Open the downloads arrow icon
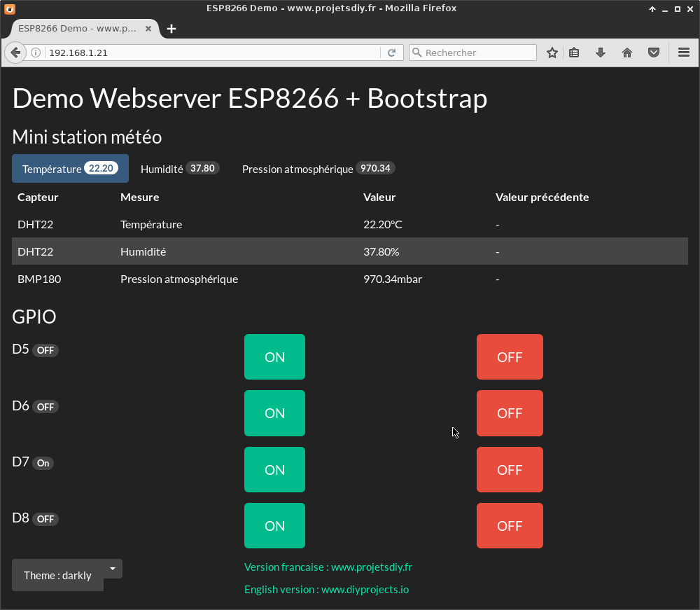The height and width of the screenshot is (610, 700). coord(600,53)
